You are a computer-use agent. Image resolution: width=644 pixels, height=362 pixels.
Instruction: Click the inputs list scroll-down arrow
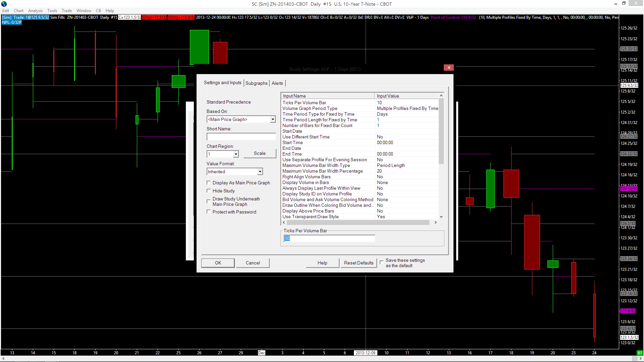441,217
